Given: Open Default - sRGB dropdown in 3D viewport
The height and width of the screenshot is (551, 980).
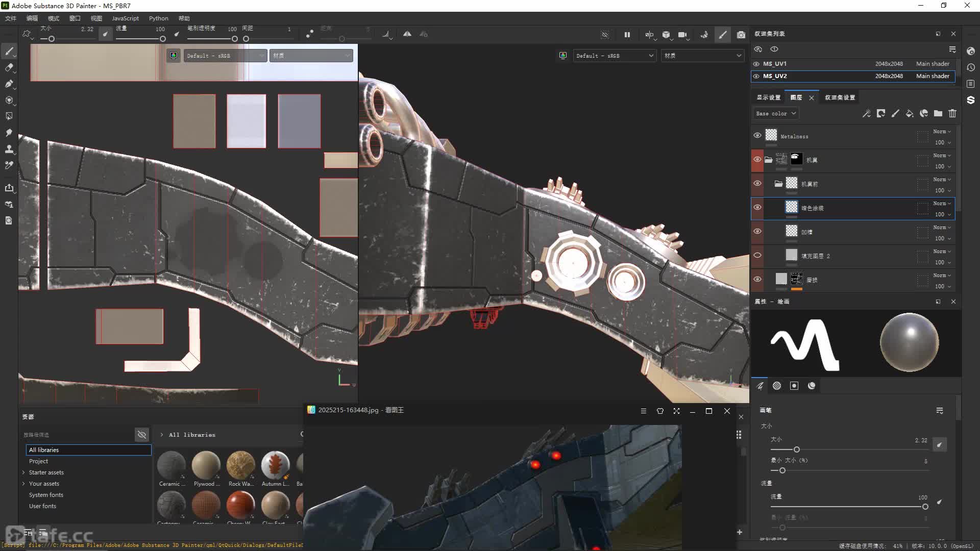Looking at the screenshot, I should click(615, 56).
